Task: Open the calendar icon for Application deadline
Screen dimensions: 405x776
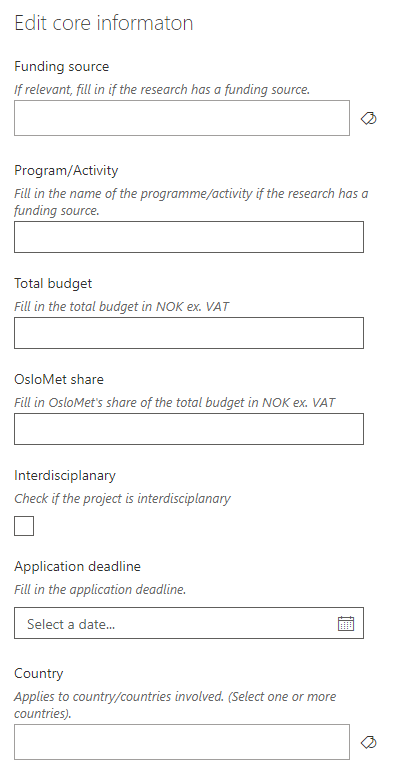Action: [346, 624]
